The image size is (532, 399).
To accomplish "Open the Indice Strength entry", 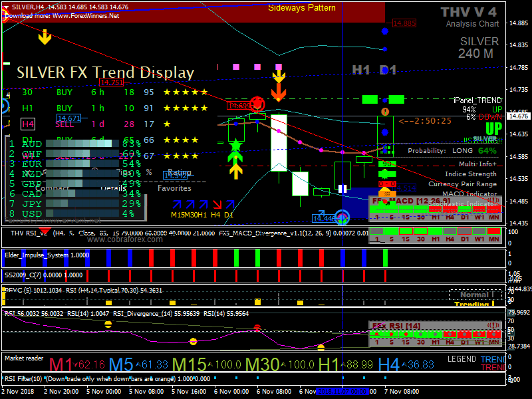I will click(471, 174).
